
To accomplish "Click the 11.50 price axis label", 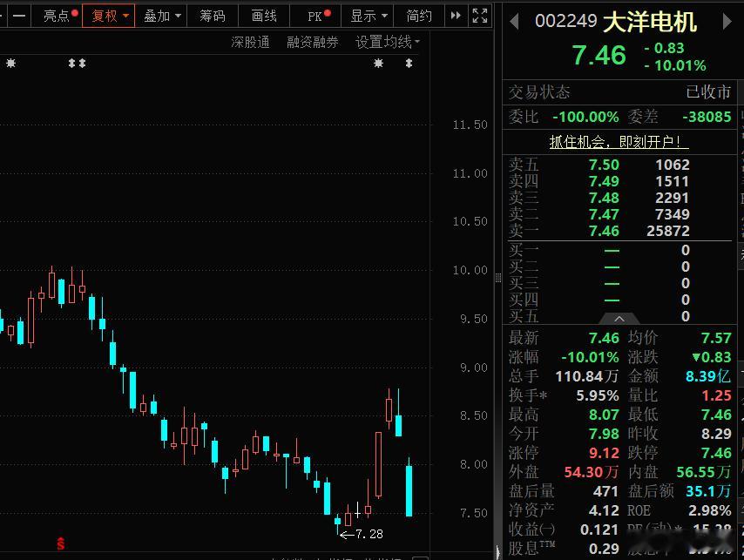I will 470,125.
